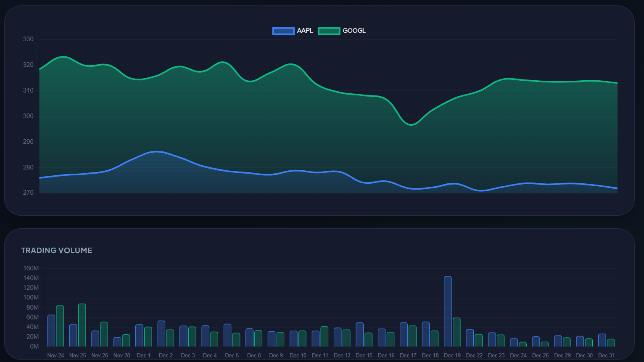Click the AAPL legend color swatch
The width and height of the screenshot is (644, 362).
click(x=283, y=31)
